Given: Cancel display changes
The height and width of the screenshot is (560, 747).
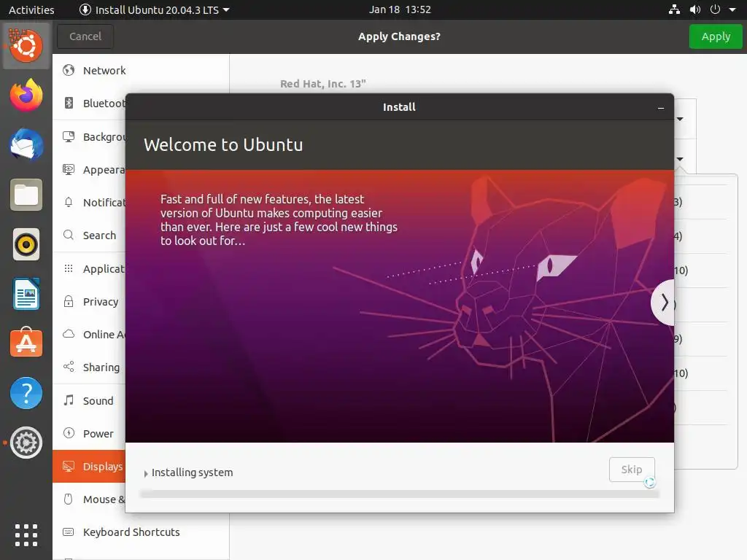Looking at the screenshot, I should coord(85,36).
